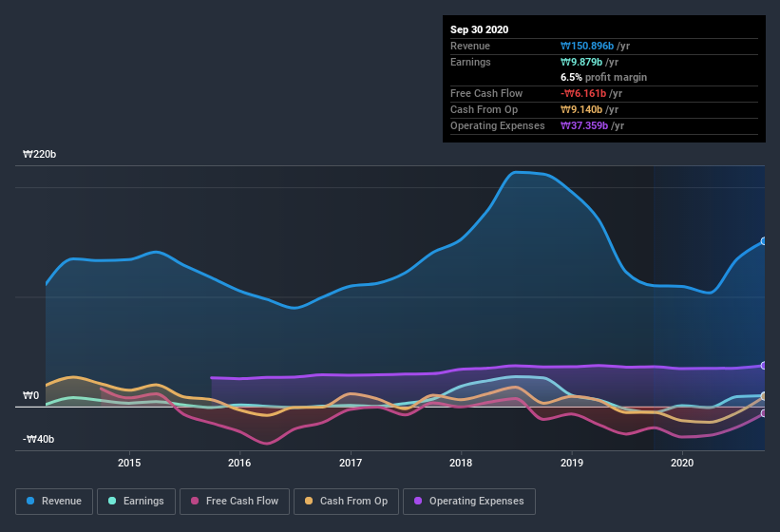Click the Sep 30 2020 tooltip date header
This screenshot has height=532, width=780.
point(479,29)
